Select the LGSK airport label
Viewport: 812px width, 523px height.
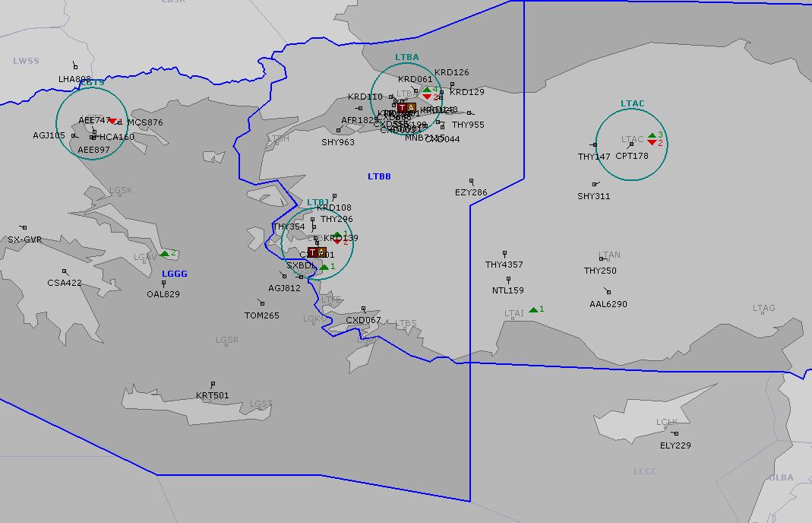[122, 190]
